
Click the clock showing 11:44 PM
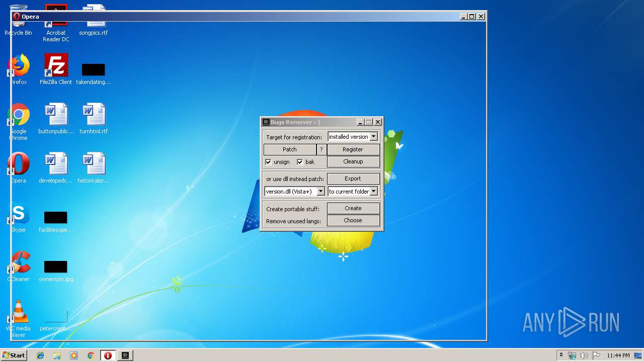pos(618,355)
